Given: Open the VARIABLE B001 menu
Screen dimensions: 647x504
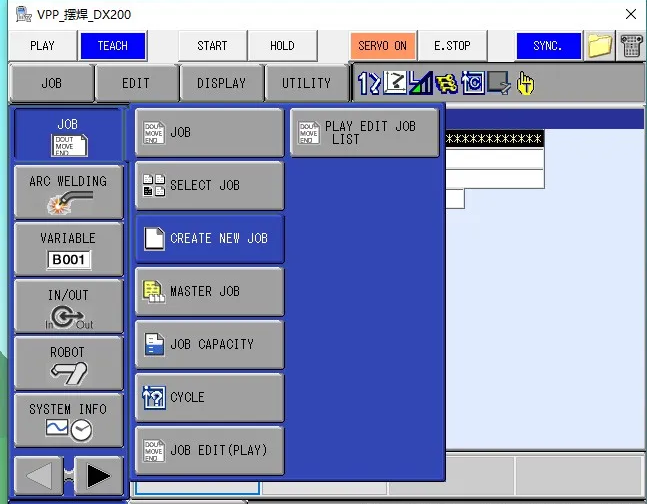Looking at the screenshot, I should pos(68,249).
